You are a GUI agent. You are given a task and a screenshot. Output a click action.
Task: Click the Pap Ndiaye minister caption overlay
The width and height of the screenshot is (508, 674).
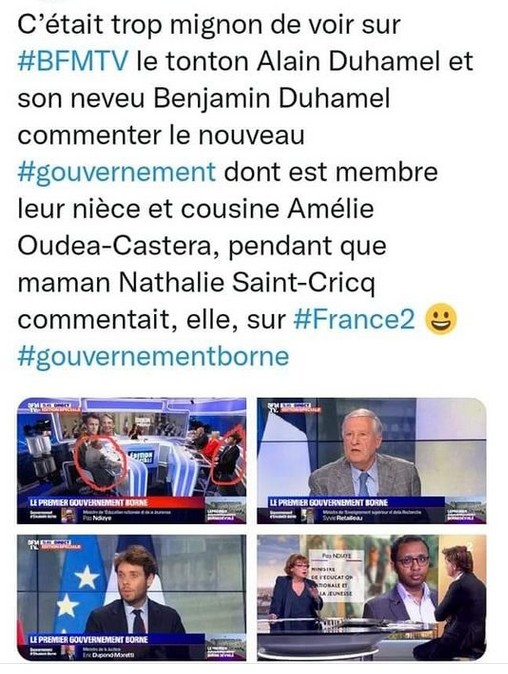pos(336,575)
